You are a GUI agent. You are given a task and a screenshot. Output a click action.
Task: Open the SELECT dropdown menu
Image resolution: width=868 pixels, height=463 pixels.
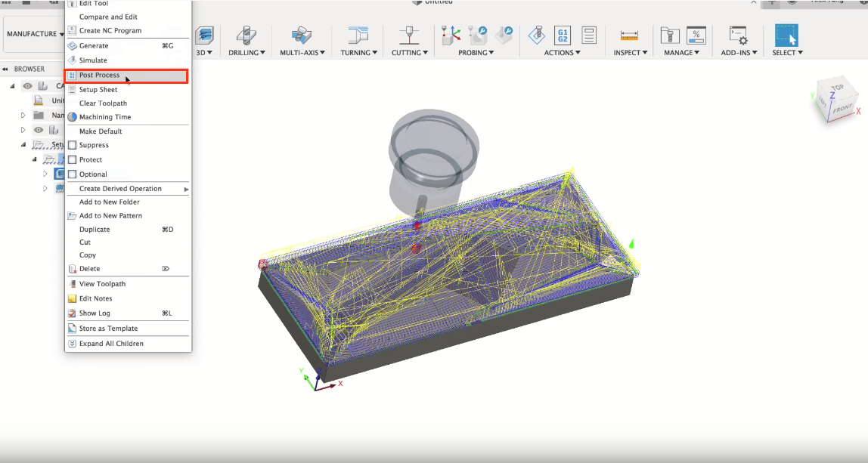[787, 53]
